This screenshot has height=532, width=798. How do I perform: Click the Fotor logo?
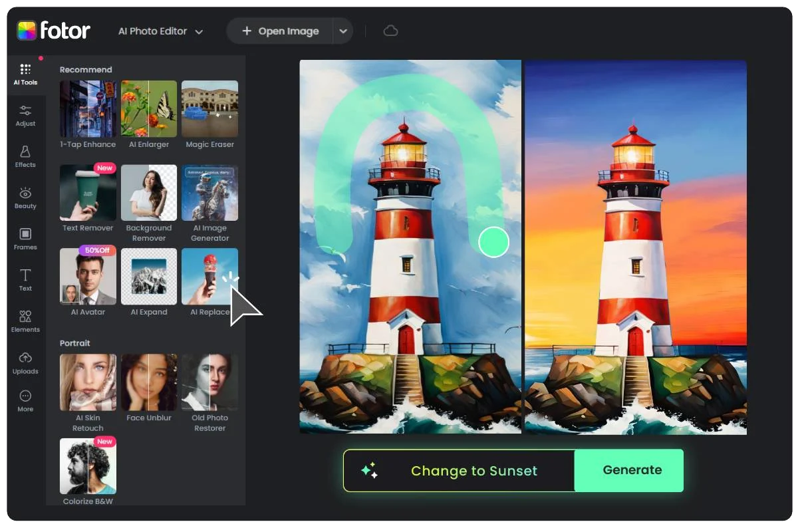[54, 31]
